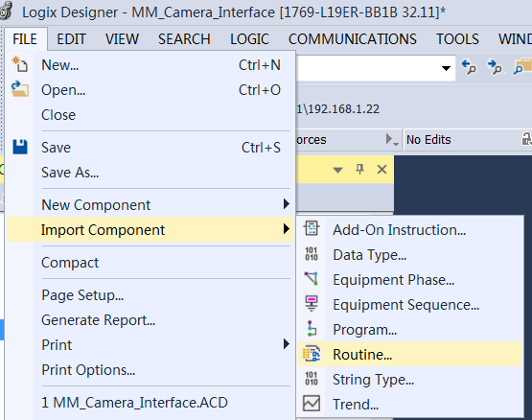Click the Program icon
This screenshot has width=532, height=420.
[312, 328]
